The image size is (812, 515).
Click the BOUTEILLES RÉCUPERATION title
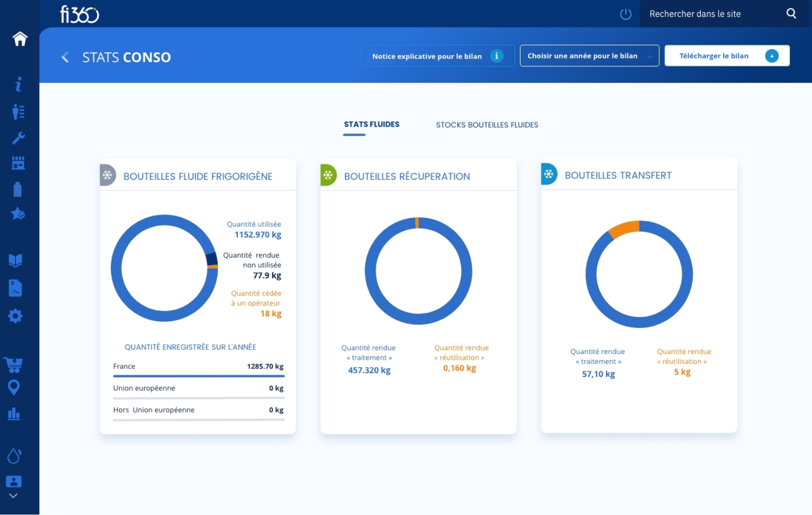pos(407,176)
